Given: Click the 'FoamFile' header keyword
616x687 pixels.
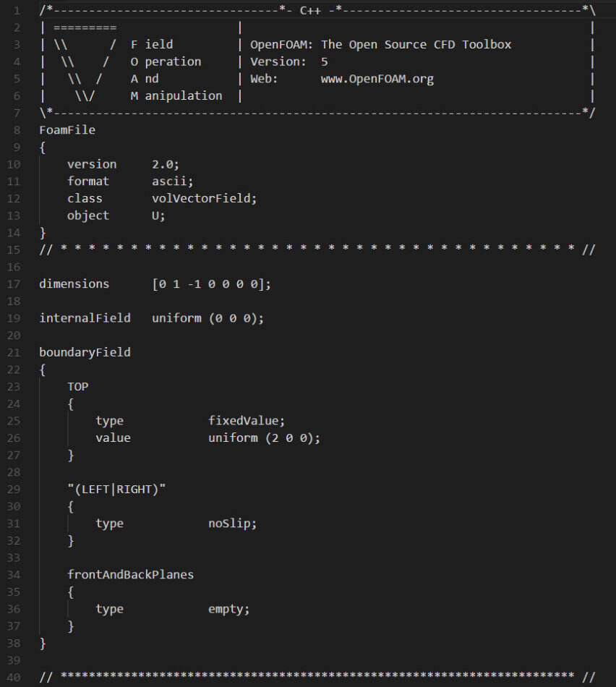Looking at the screenshot, I should tap(67, 130).
